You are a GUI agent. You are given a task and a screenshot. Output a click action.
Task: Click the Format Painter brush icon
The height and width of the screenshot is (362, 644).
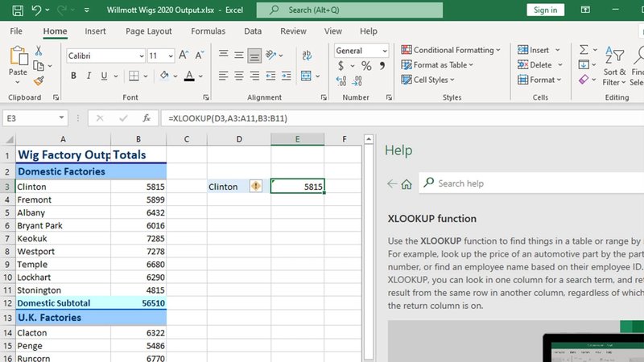38,80
